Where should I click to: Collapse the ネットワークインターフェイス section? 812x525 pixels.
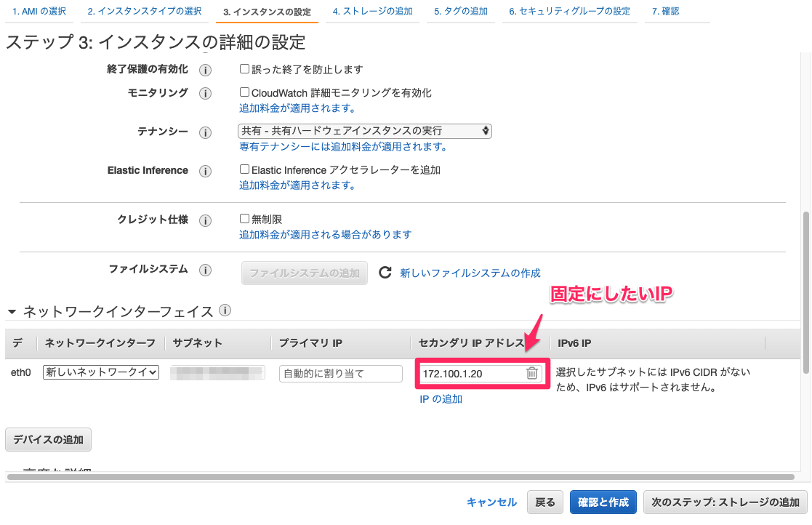coord(10,310)
